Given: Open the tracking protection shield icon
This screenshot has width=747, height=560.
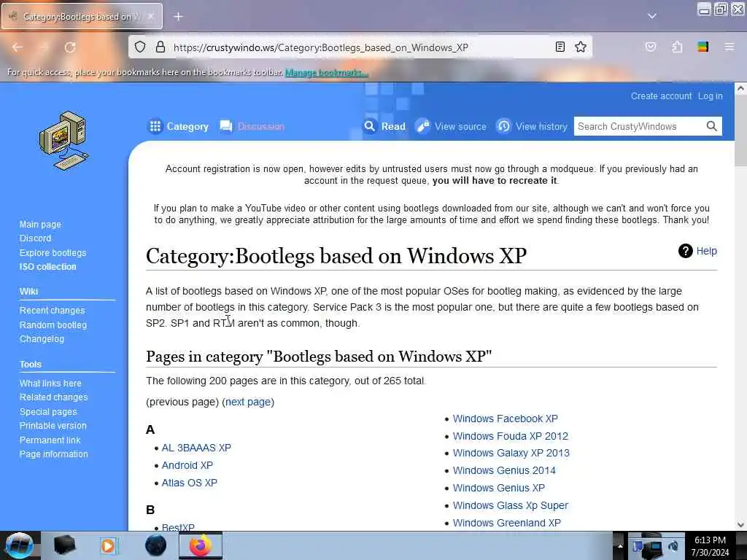Looking at the screenshot, I should pyautogui.click(x=140, y=47).
